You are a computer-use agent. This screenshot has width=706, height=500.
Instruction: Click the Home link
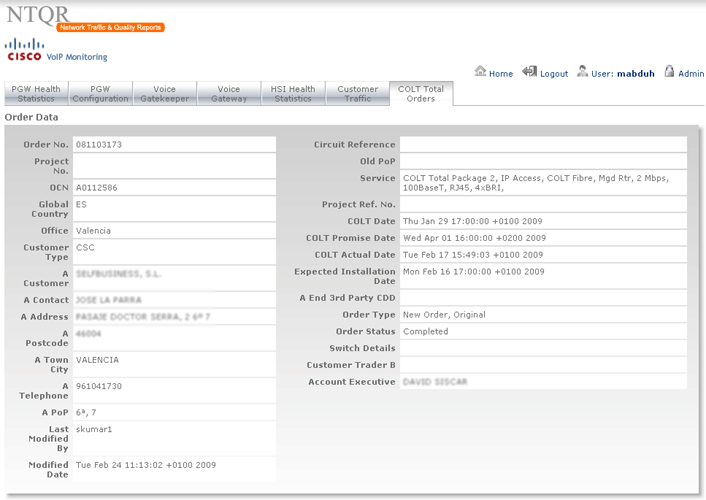(501, 74)
